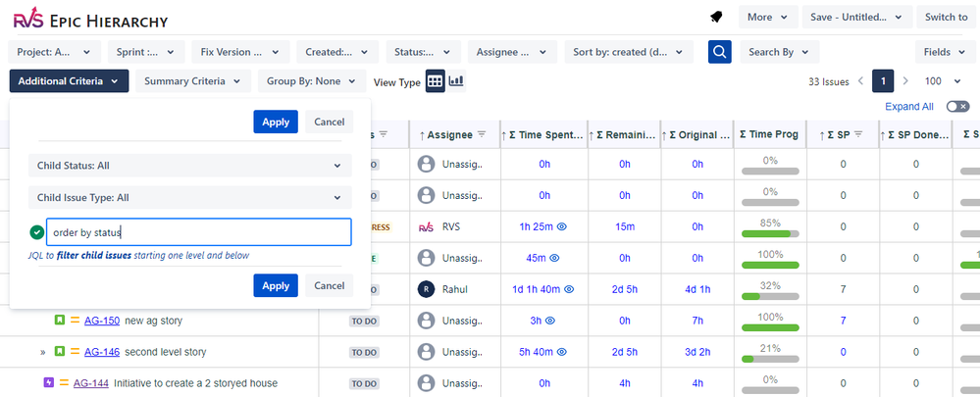
Task: Expand the Child Issue Type: All dropdown
Action: pos(190,197)
